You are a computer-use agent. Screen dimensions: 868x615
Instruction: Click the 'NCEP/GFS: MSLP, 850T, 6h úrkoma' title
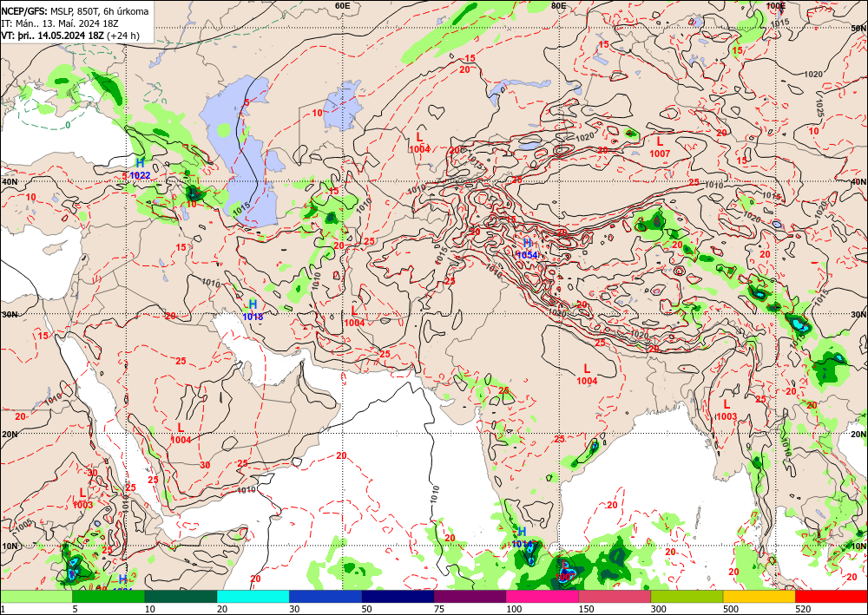pyautogui.click(x=75, y=11)
